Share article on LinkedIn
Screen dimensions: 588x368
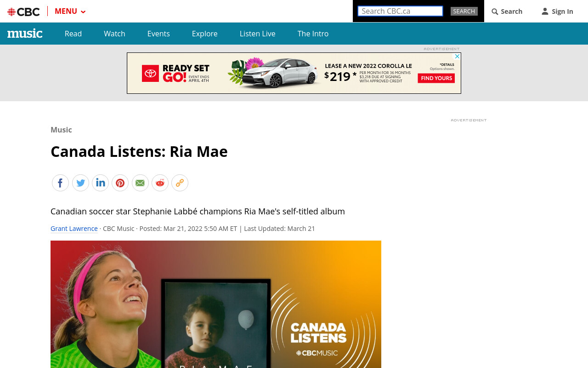pos(100,183)
